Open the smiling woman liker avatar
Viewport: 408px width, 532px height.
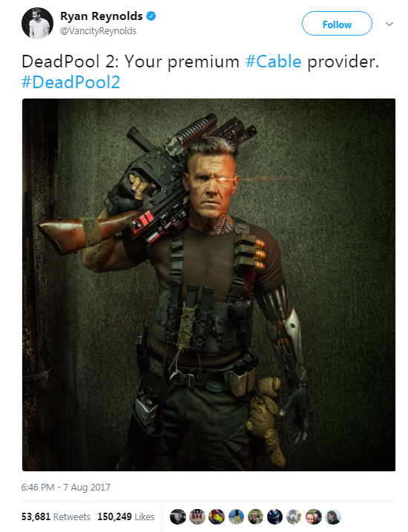click(314, 516)
